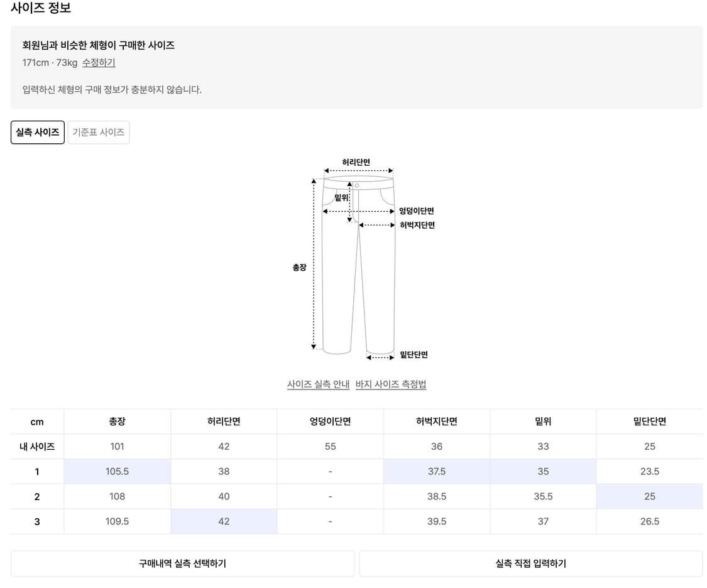Click the 밑단단면 column header

click(x=650, y=422)
